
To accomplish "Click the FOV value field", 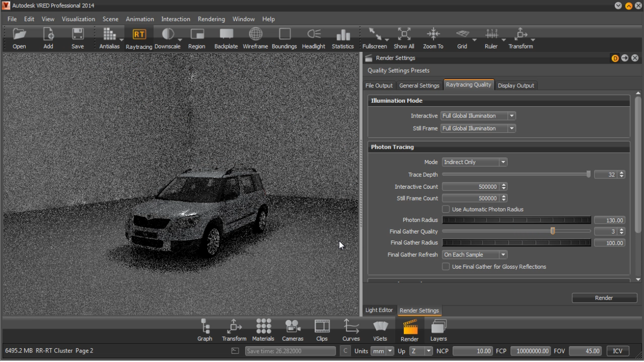I will (x=585, y=351).
